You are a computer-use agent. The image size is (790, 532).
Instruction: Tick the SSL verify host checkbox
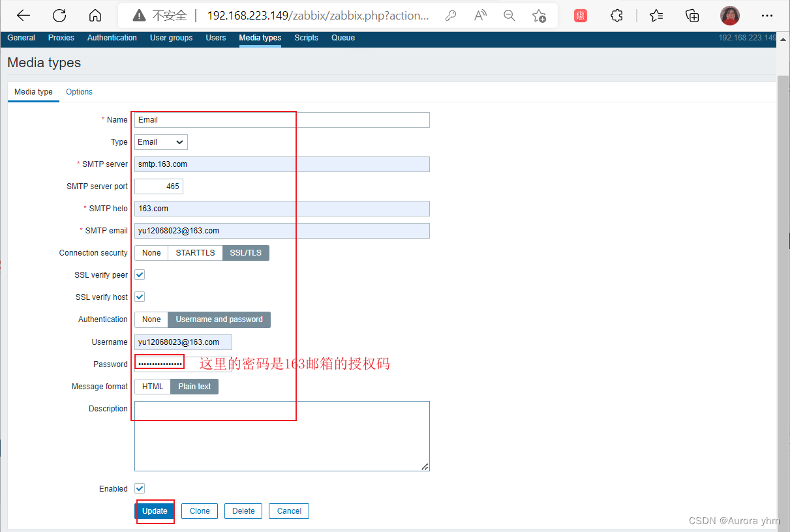(x=140, y=297)
